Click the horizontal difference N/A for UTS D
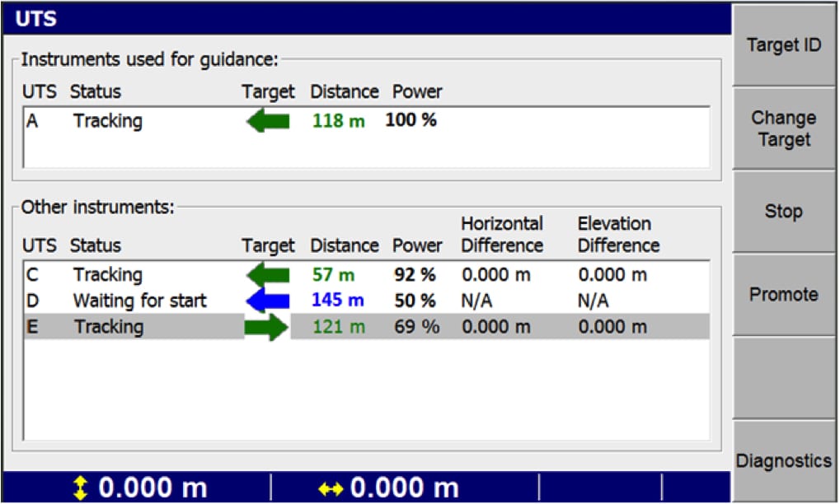 pyautogui.click(x=476, y=301)
